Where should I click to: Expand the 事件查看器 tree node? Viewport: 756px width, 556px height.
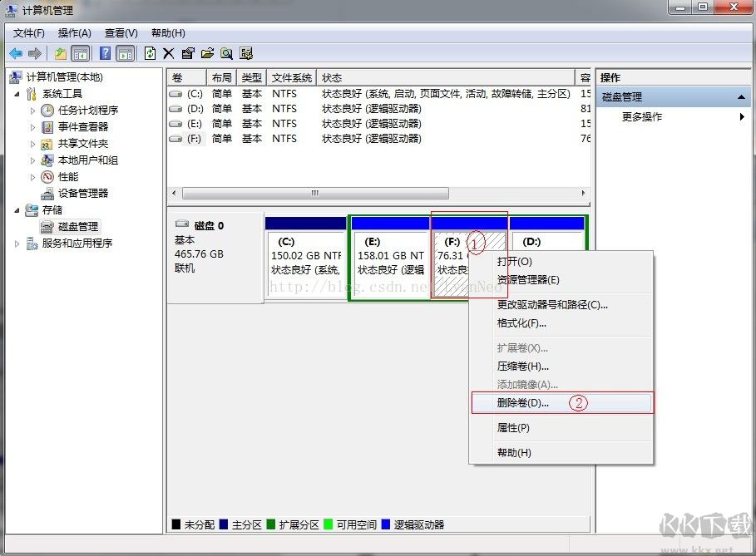click(33, 126)
